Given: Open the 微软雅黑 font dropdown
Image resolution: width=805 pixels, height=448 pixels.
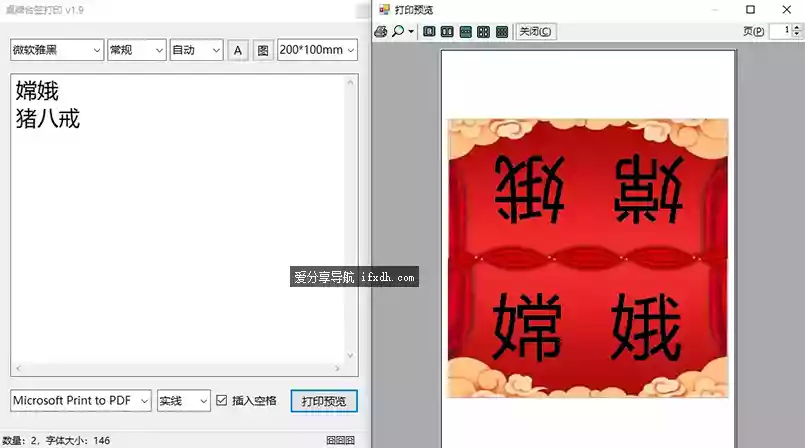Looking at the screenshot, I should pos(57,50).
